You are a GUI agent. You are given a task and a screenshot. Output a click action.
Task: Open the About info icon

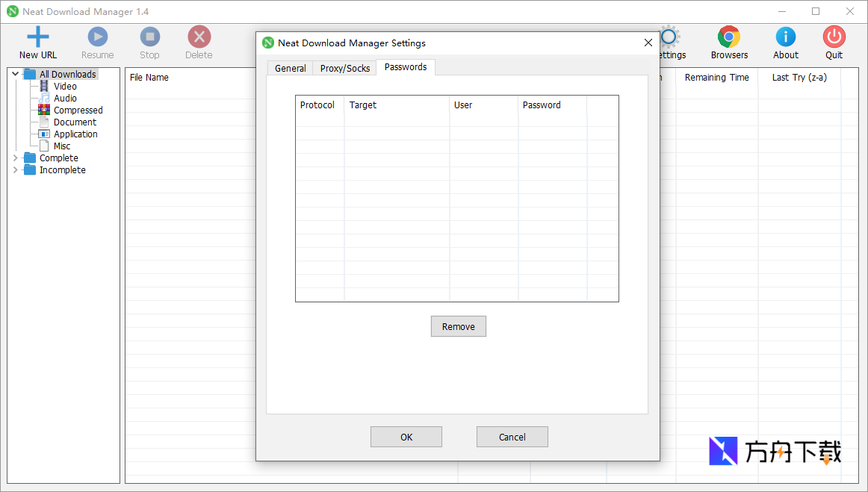click(785, 36)
